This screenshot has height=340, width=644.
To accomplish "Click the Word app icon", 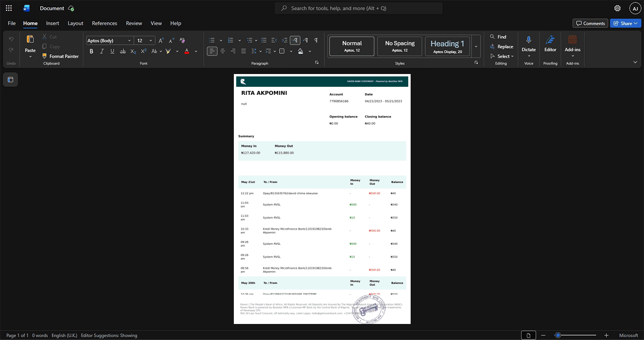I will pos(27,8).
